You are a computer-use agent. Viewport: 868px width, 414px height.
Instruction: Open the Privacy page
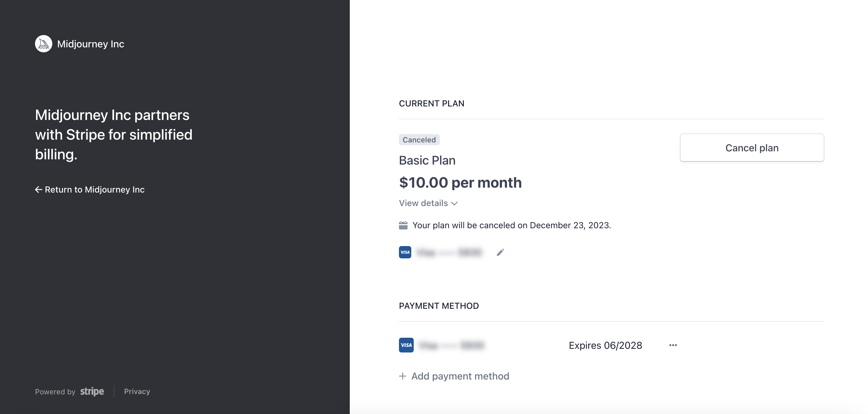coord(137,392)
